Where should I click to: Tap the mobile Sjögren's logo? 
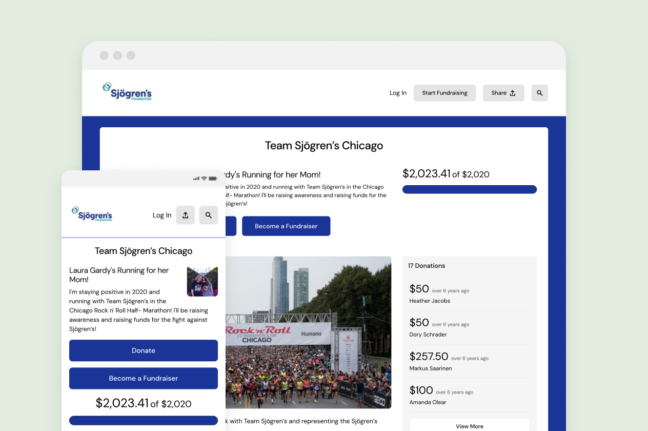[x=92, y=214]
